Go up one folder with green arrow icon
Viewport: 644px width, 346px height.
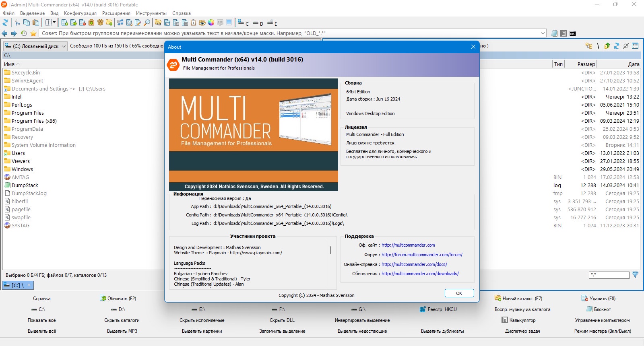(x=607, y=46)
